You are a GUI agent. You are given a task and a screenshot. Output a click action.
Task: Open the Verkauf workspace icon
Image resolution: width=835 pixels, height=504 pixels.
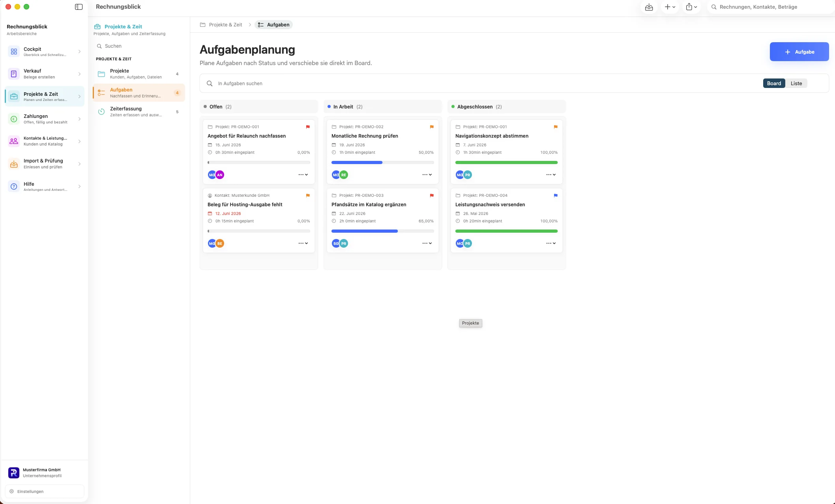coord(14,74)
